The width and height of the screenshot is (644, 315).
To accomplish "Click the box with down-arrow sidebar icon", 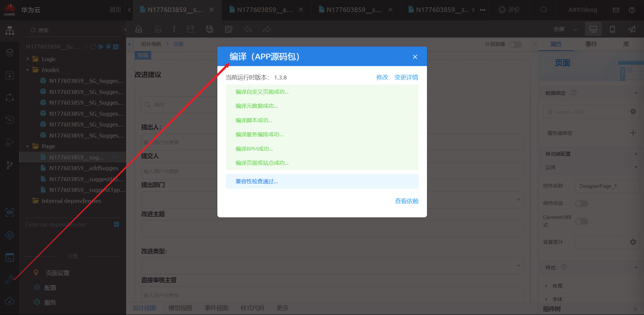I will click(10, 75).
